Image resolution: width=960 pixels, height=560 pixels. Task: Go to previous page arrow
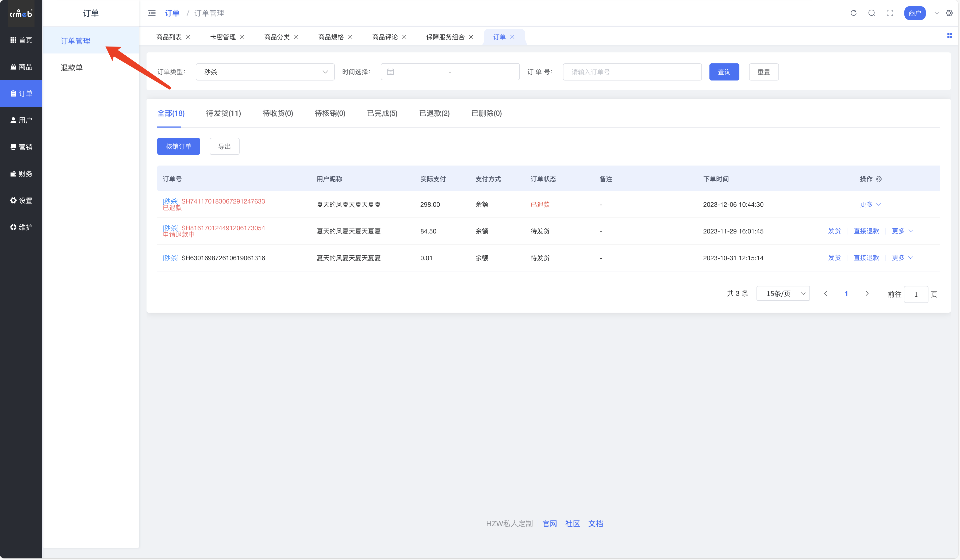pos(825,293)
